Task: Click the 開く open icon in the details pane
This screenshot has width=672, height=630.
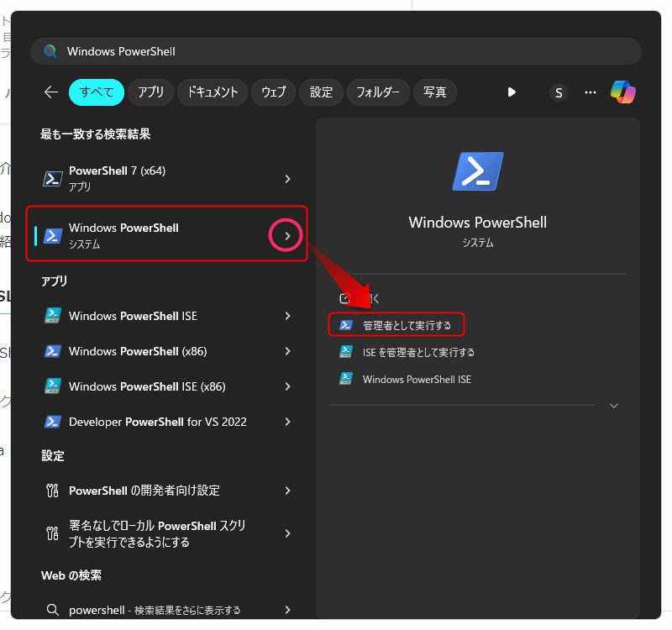Action: click(x=344, y=298)
